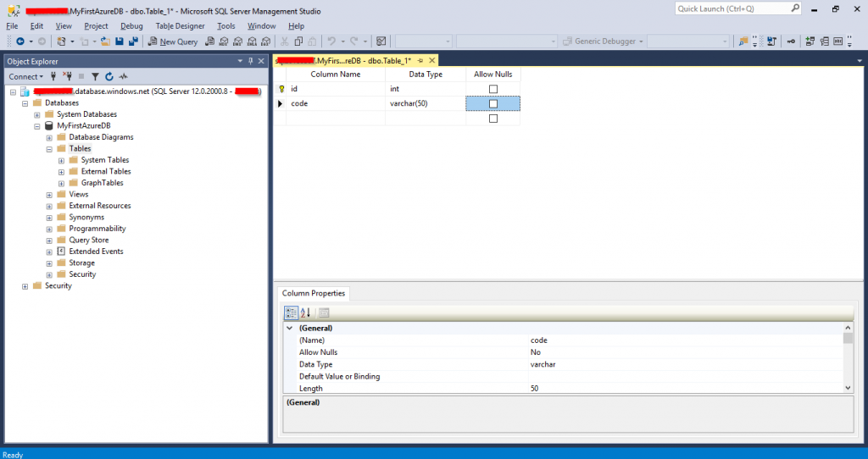
Task: Click the DAX query toolbar icon
Action: [265, 41]
